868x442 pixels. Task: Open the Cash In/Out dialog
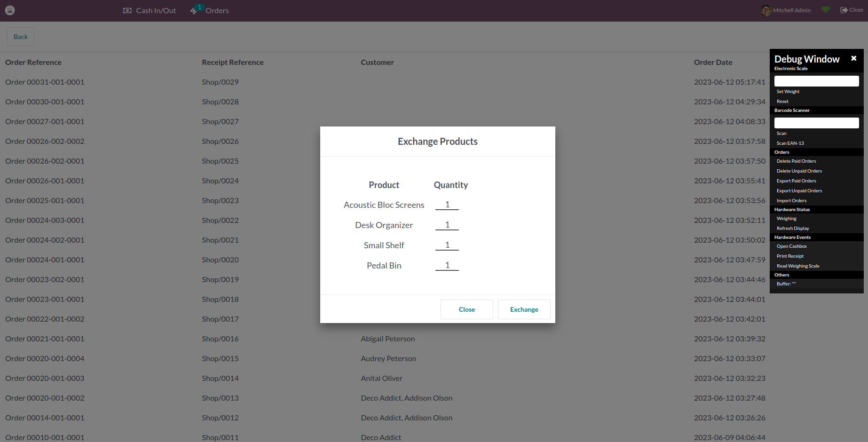coord(149,10)
